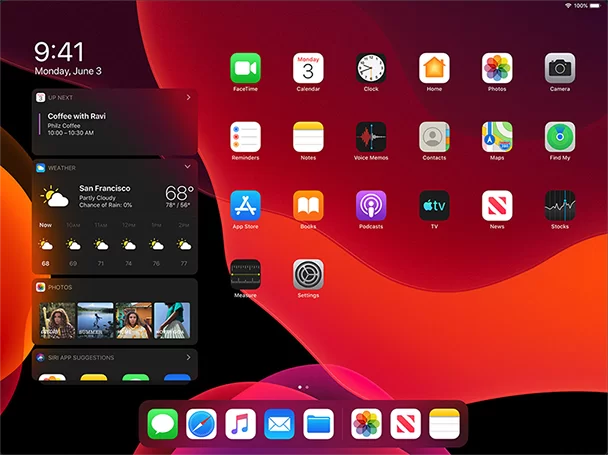Open Photos app in the home grid

tap(497, 68)
